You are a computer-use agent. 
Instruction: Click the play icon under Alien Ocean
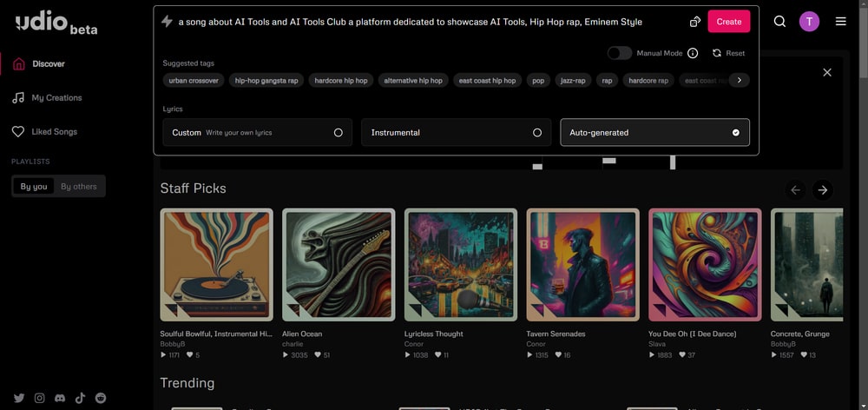286,355
